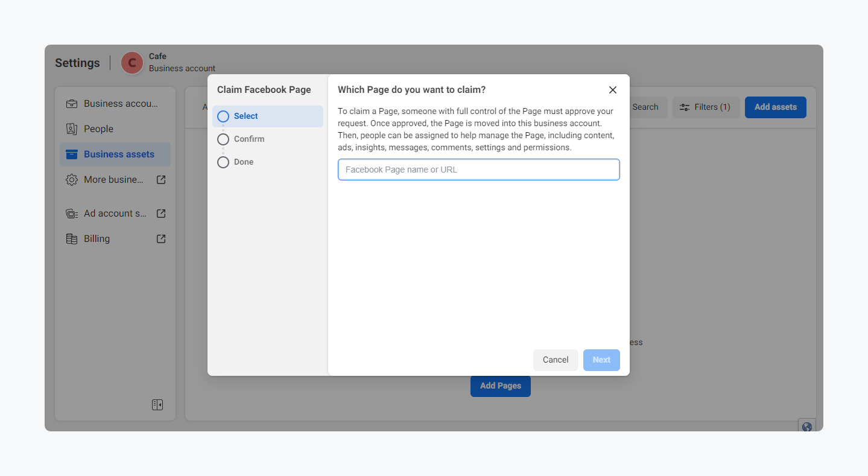Screen dimensions: 868x476
Task: Click the People icon in sidebar
Action: (x=72, y=129)
